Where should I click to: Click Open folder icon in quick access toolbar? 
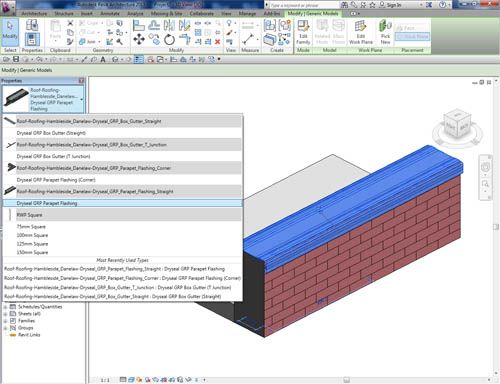pyautogui.click(x=6, y=59)
